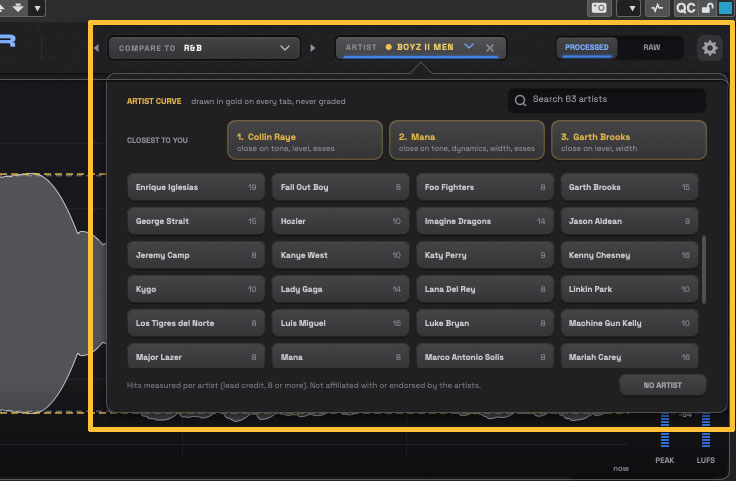The image size is (736, 481).
Task: Choose Jason Aldean artist
Action: pos(629,221)
